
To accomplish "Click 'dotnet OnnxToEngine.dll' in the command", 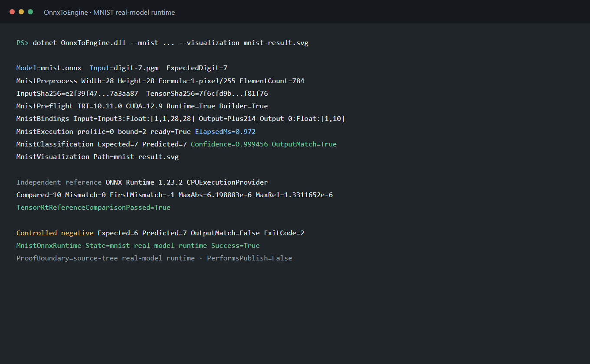I will tap(79, 43).
